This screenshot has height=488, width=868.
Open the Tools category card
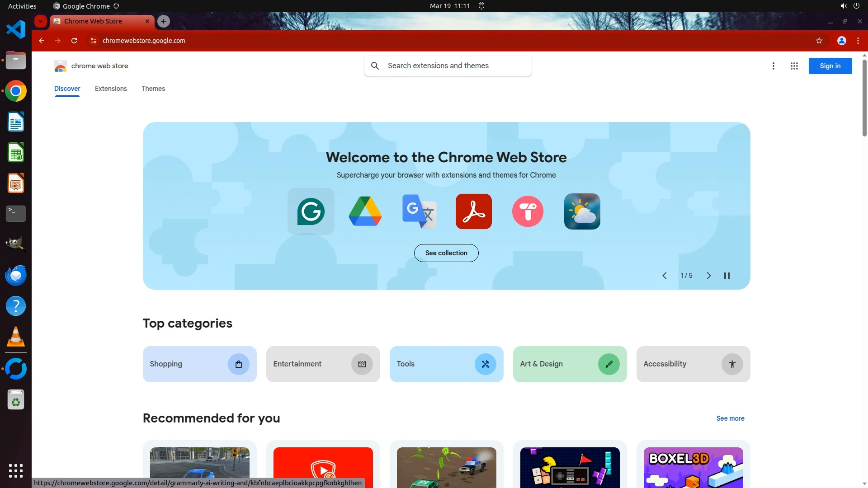pyautogui.click(x=446, y=364)
